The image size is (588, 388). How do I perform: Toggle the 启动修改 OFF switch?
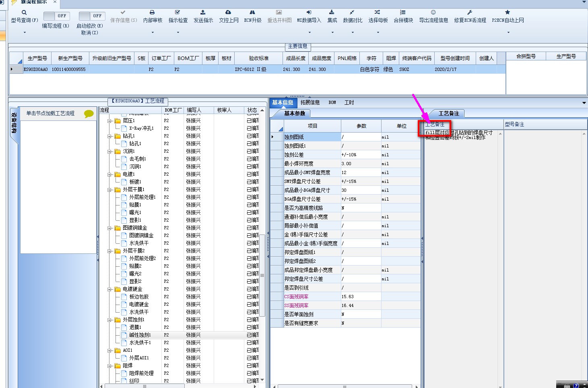click(91, 16)
